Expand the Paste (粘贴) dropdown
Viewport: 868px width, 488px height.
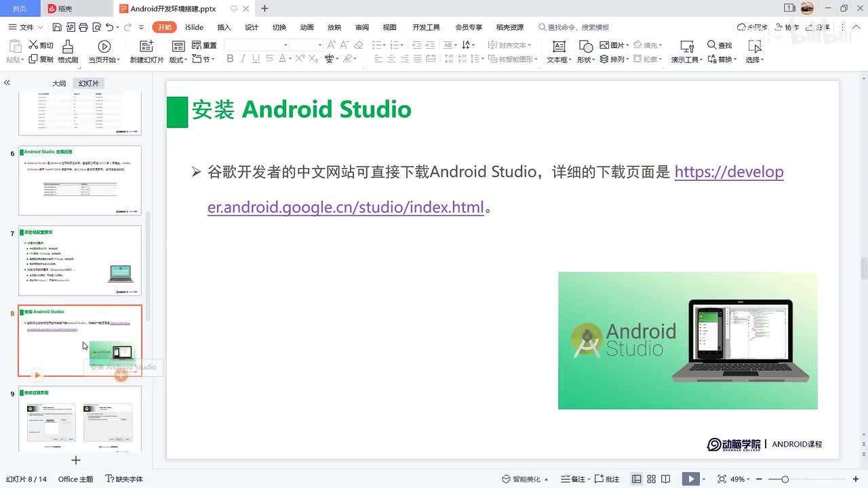coord(15,60)
